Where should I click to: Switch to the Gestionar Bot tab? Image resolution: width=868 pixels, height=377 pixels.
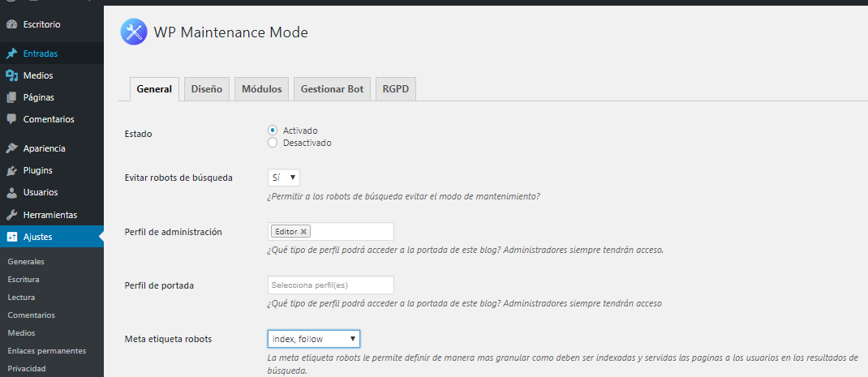coord(332,89)
